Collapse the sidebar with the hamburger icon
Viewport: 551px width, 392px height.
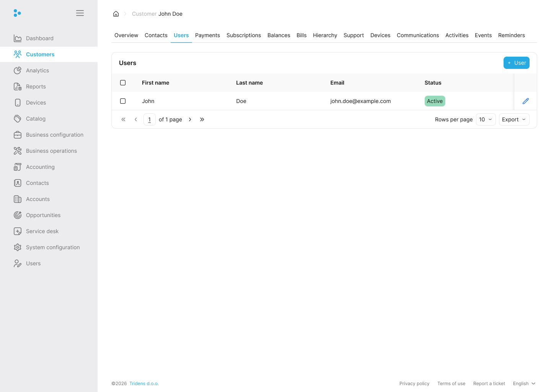pos(80,13)
